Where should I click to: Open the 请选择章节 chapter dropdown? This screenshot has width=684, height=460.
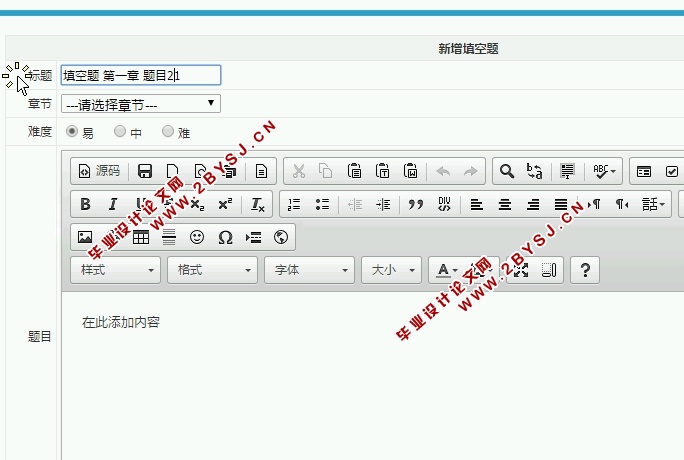tap(141, 104)
